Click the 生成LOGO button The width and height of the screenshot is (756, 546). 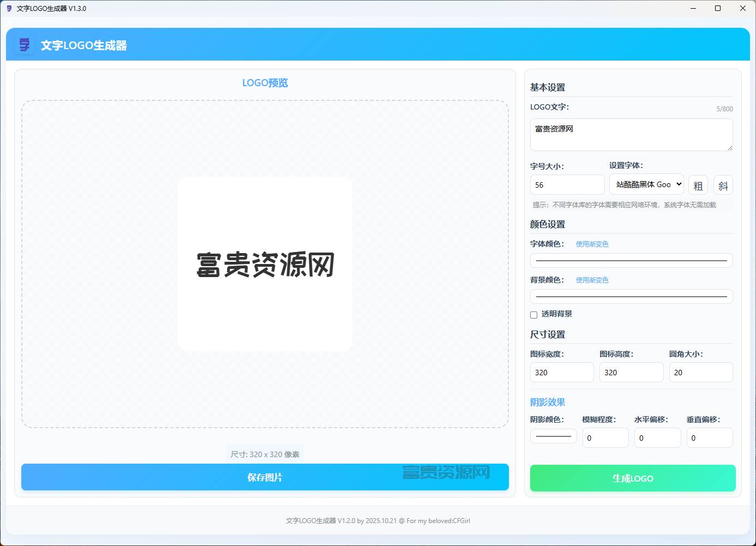633,478
